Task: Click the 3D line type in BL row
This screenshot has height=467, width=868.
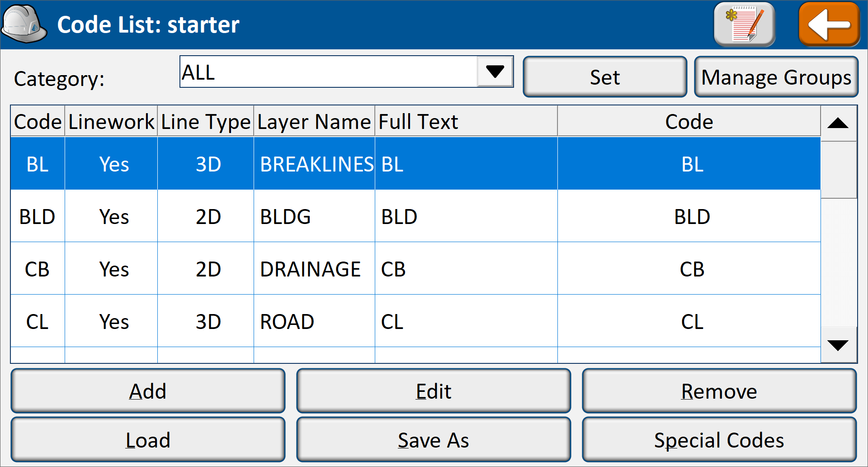Action: click(206, 164)
